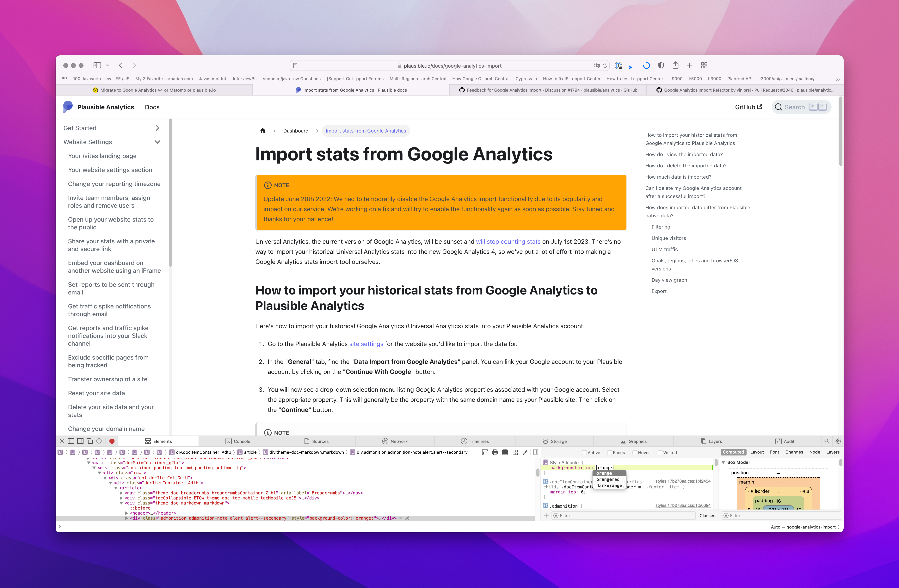Click the privacy shield icon in toolbar
This screenshot has height=588, width=899.
(661, 65)
